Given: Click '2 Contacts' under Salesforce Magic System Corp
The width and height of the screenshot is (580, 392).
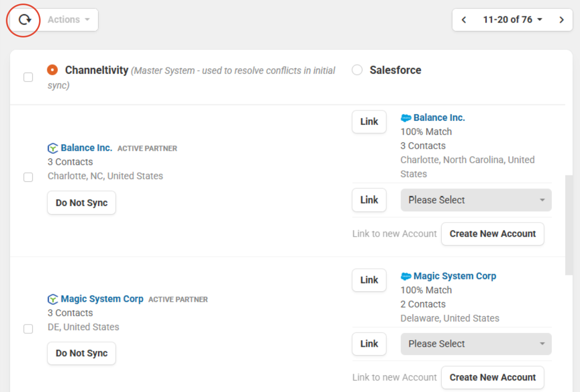Looking at the screenshot, I should (x=423, y=304).
